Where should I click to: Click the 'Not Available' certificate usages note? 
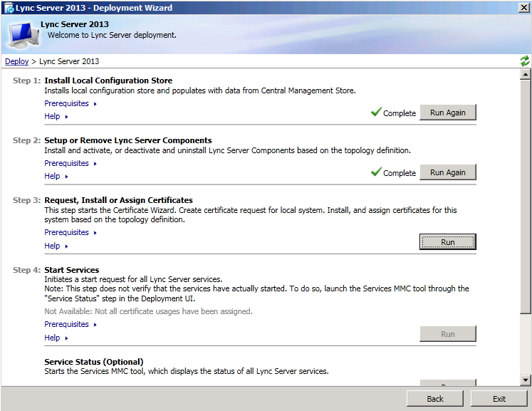(148, 311)
